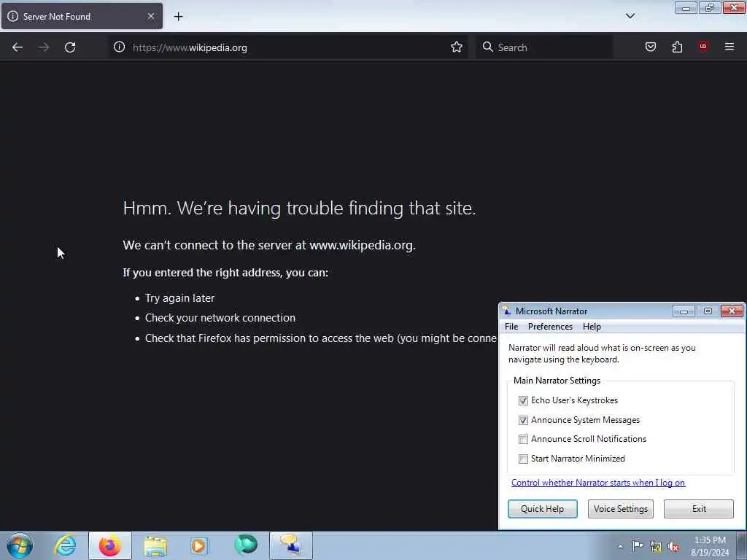The height and width of the screenshot is (560, 747).
Task: Click the magnifier icon in Search box
Action: click(487, 47)
